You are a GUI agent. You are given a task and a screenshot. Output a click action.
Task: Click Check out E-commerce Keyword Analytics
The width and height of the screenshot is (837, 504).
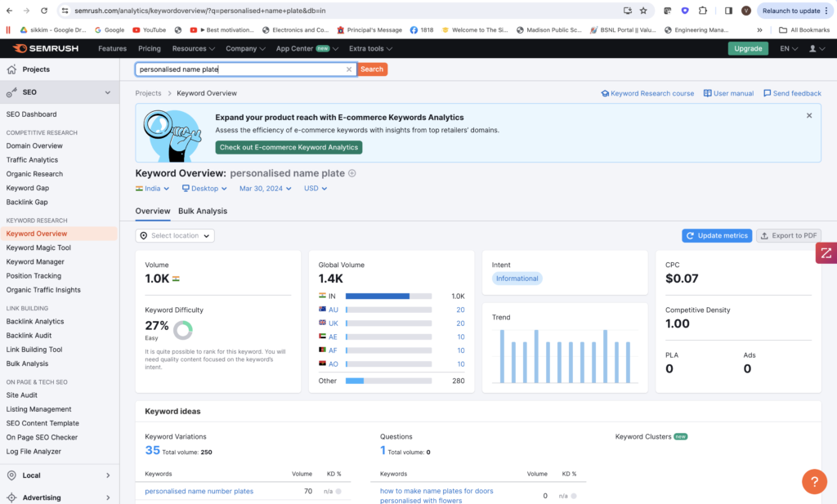click(289, 147)
